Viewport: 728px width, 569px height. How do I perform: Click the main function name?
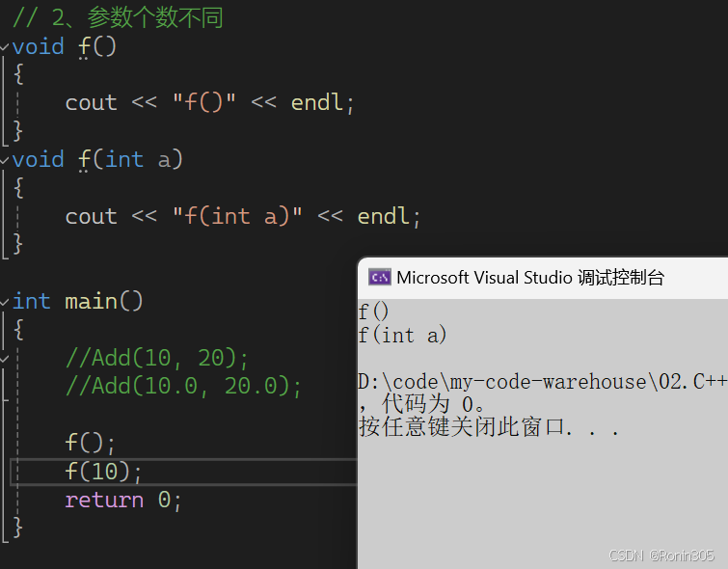(x=91, y=302)
